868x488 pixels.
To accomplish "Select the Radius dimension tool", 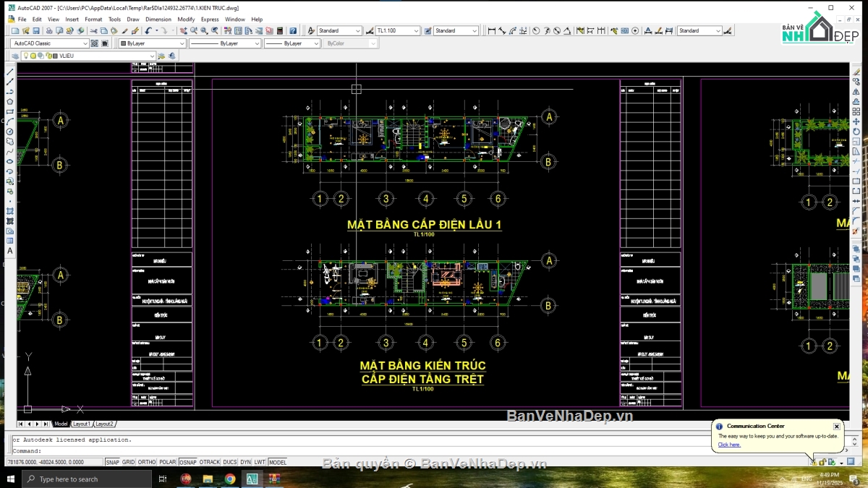I will (535, 30).
